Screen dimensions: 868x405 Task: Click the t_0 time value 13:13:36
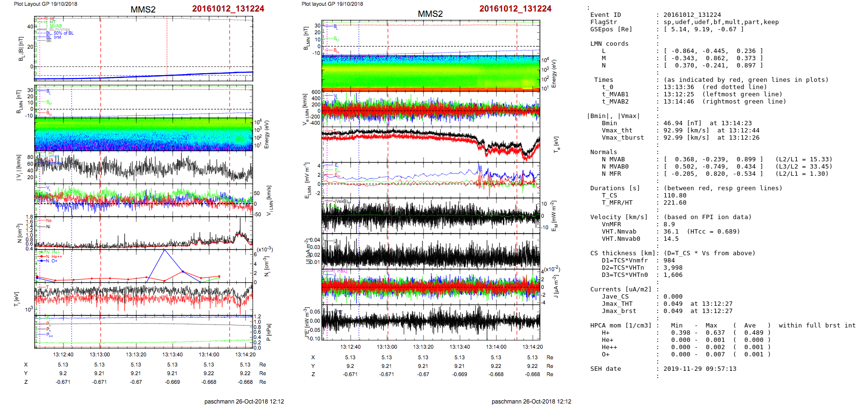(x=678, y=87)
